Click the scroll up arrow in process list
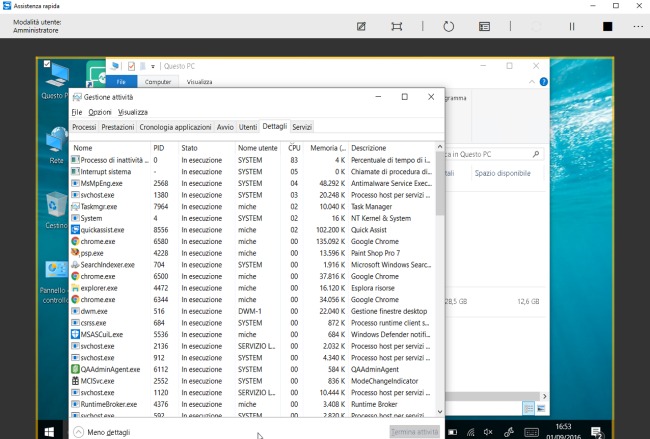Image resolution: width=650 pixels, height=439 pixels. pyautogui.click(x=440, y=147)
